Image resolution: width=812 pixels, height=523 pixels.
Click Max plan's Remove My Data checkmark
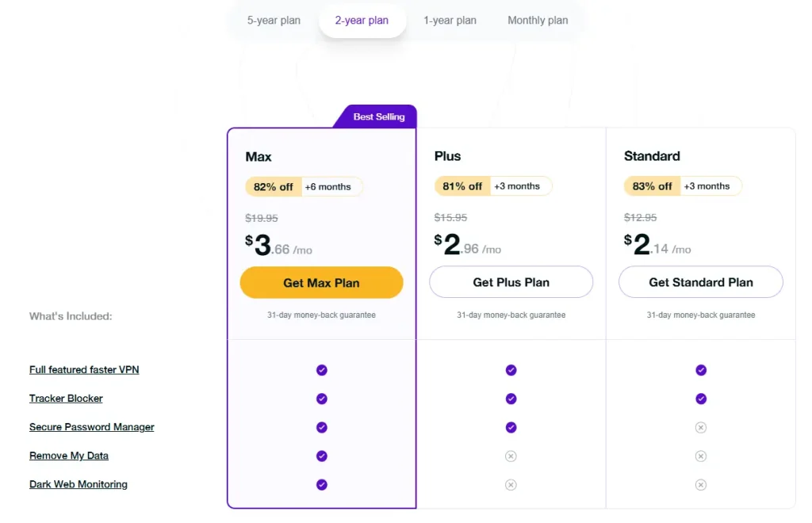point(321,456)
